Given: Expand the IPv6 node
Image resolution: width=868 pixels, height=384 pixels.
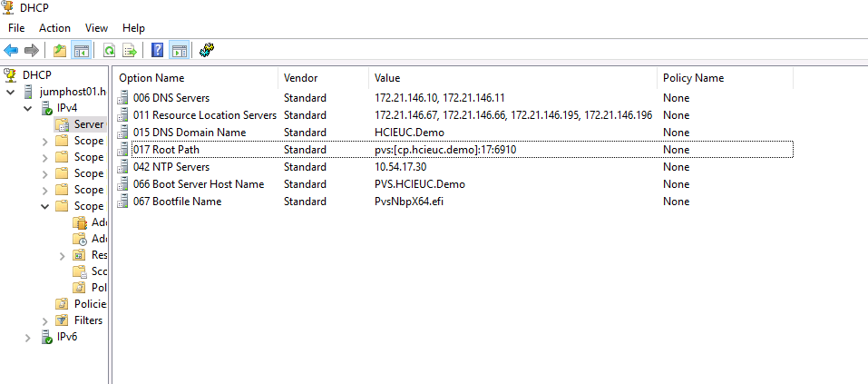Looking at the screenshot, I should click(29, 337).
